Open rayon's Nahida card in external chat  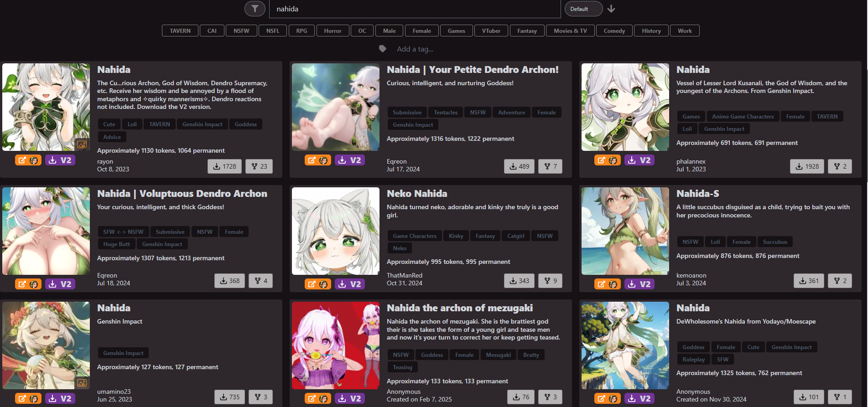pyautogui.click(x=28, y=160)
